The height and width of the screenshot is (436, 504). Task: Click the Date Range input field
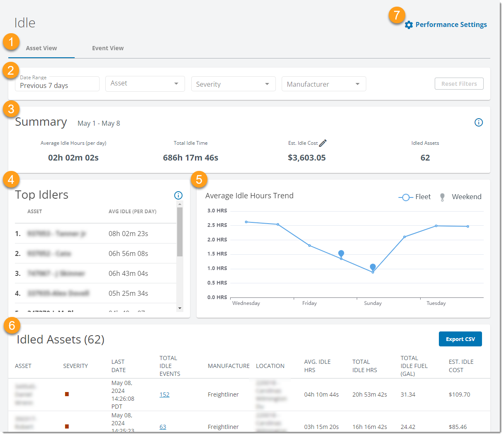point(57,84)
